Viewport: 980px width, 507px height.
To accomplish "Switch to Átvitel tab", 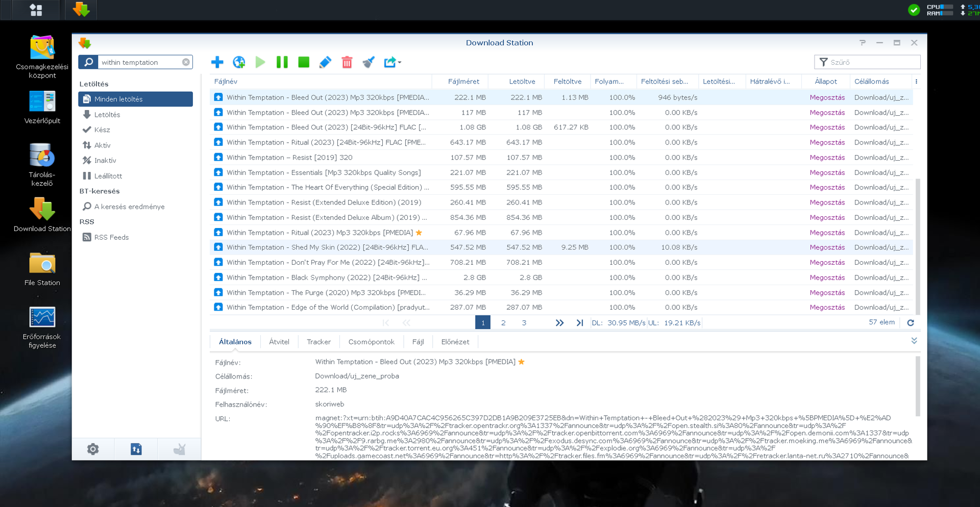I will coord(279,342).
